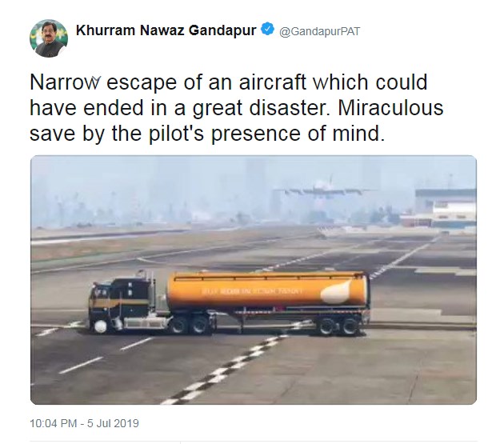Click the 10:04 PM - 5 Jul 2019 timestamp
The height and width of the screenshot is (444, 504).
click(x=84, y=423)
